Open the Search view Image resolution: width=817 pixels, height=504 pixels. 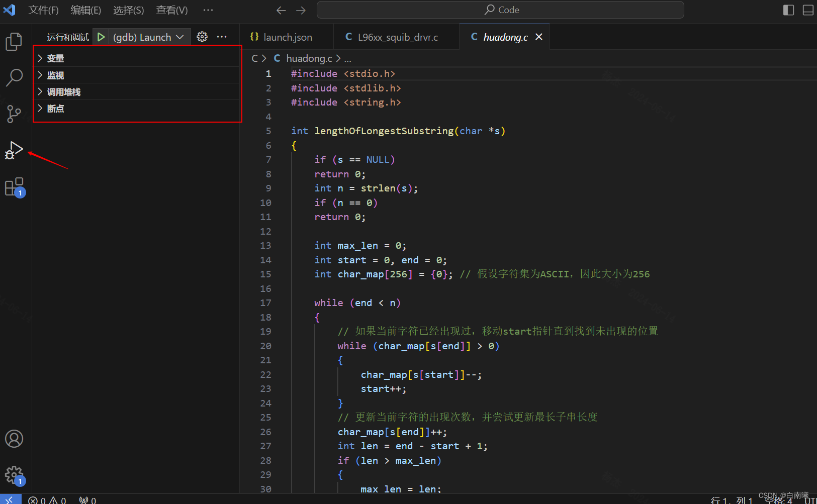pos(14,78)
